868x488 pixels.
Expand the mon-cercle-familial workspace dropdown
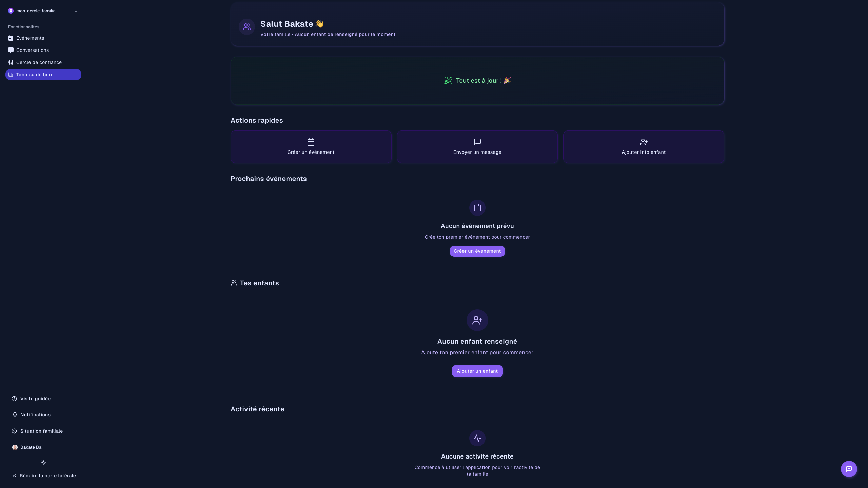(76, 11)
